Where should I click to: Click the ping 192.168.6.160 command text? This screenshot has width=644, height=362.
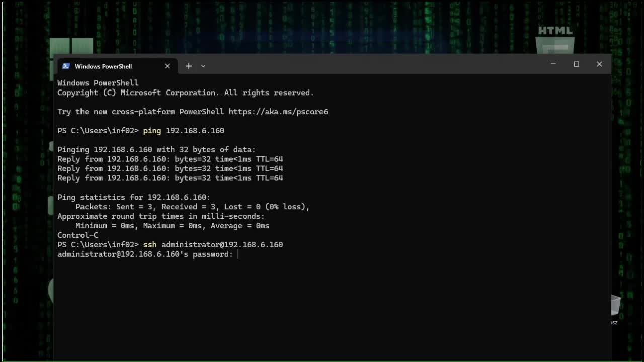coord(184,131)
